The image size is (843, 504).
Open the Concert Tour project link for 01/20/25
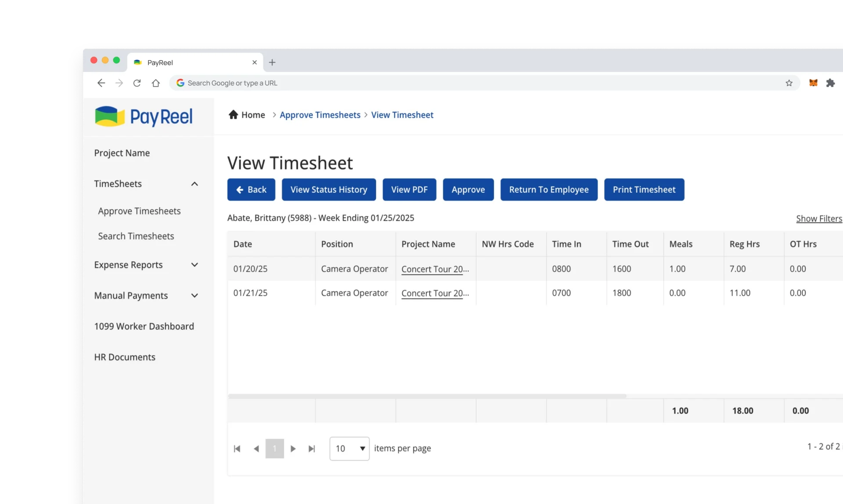(x=435, y=269)
